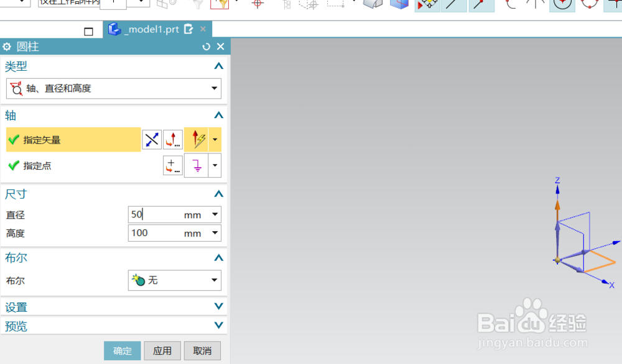This screenshot has width=622, height=364.
Task: Click the mm unit next to 高度
Action: 192,234
